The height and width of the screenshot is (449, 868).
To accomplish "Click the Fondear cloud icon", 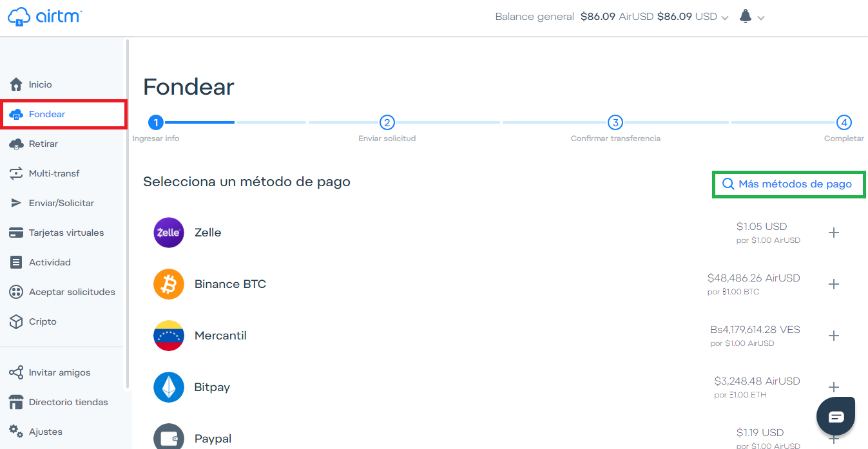I will click(16, 114).
